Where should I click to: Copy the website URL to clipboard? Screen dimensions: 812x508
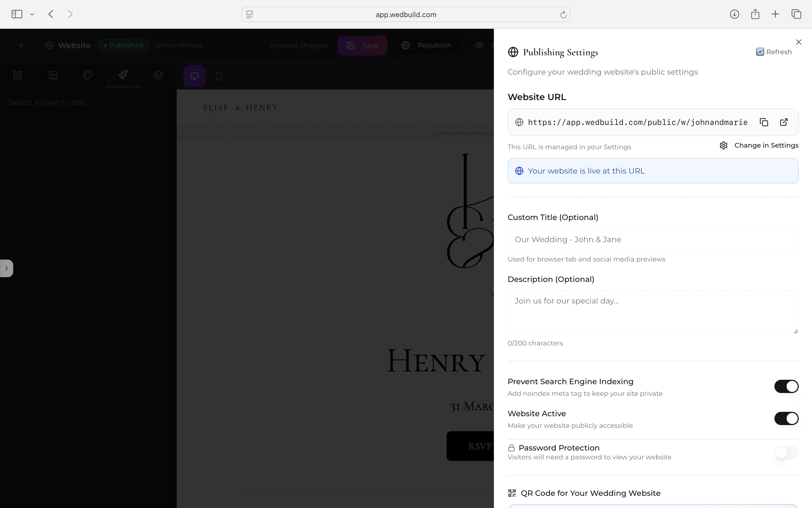[x=764, y=122]
